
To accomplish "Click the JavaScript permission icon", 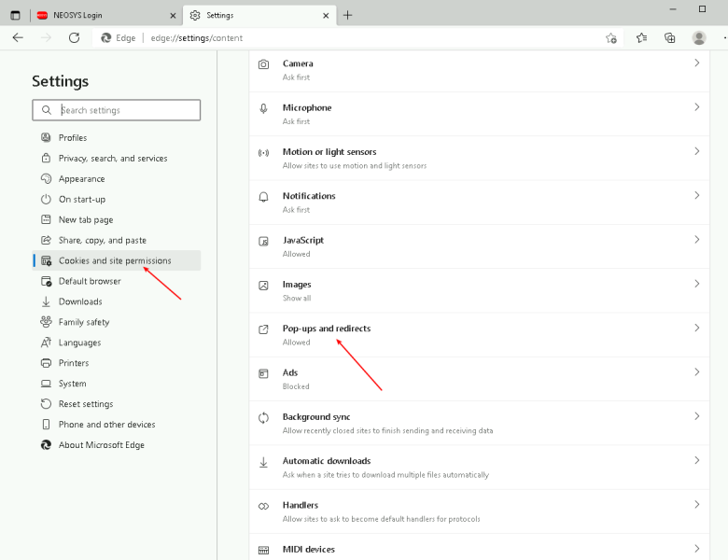I will click(263, 241).
